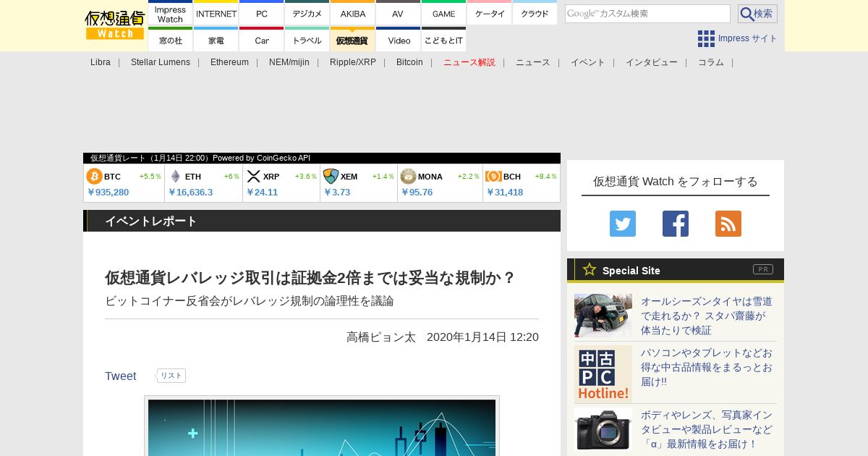Open the 中古PC Hotline thumbnail
The image size is (868, 456).
coord(603,374)
